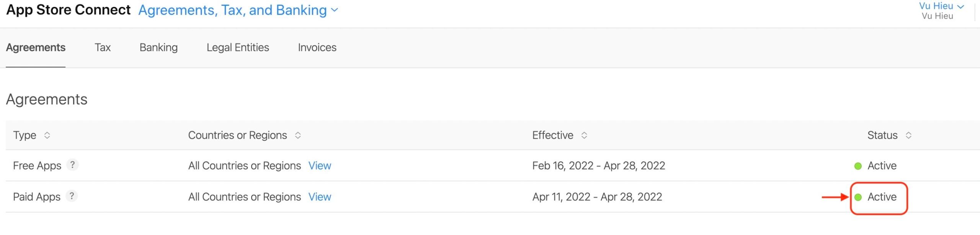This screenshot has height=235, width=980.
Task: Click help icon next to Paid Apps
Action: 72,196
